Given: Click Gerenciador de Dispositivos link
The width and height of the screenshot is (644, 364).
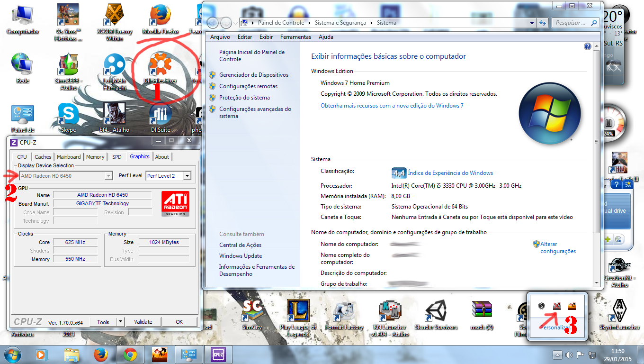Looking at the screenshot, I should [253, 75].
